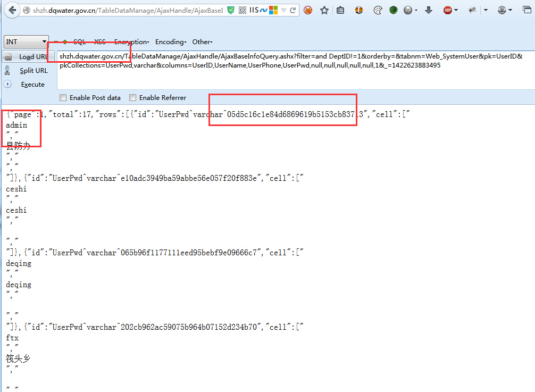Screen dimensions: 535x392
Task: Click the 'ftx' username text
Action: pyautogui.click(x=12, y=338)
